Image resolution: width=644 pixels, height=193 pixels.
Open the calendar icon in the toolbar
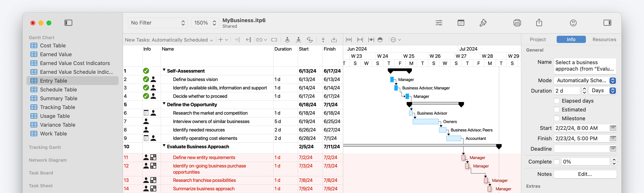(461, 23)
